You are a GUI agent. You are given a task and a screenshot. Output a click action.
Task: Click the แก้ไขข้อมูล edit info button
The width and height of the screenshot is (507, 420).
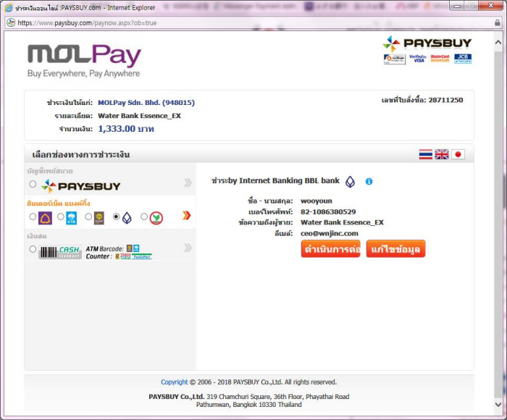click(x=395, y=249)
